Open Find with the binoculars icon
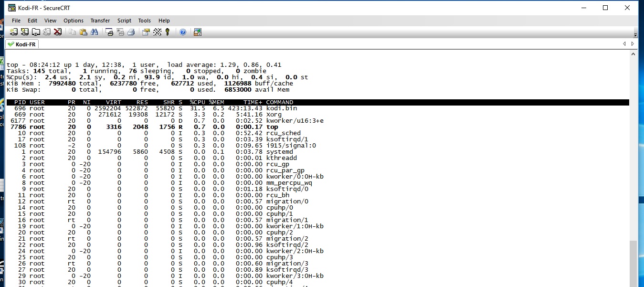Viewport: 644px width, 287px height. click(x=94, y=32)
